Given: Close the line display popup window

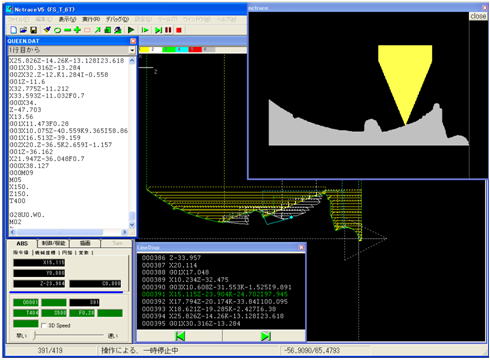Looking at the screenshot, I should [301, 247].
